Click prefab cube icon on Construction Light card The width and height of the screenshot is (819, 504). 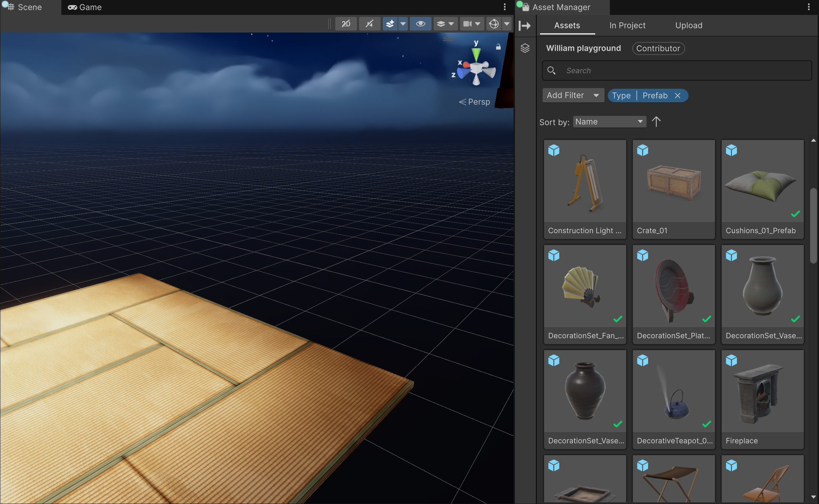coord(554,150)
